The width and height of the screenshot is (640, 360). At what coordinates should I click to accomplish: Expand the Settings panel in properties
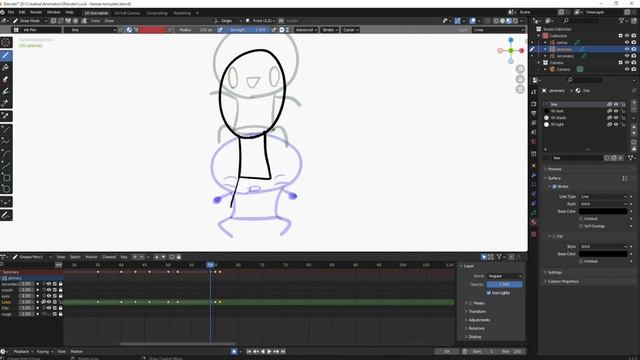pyautogui.click(x=554, y=272)
